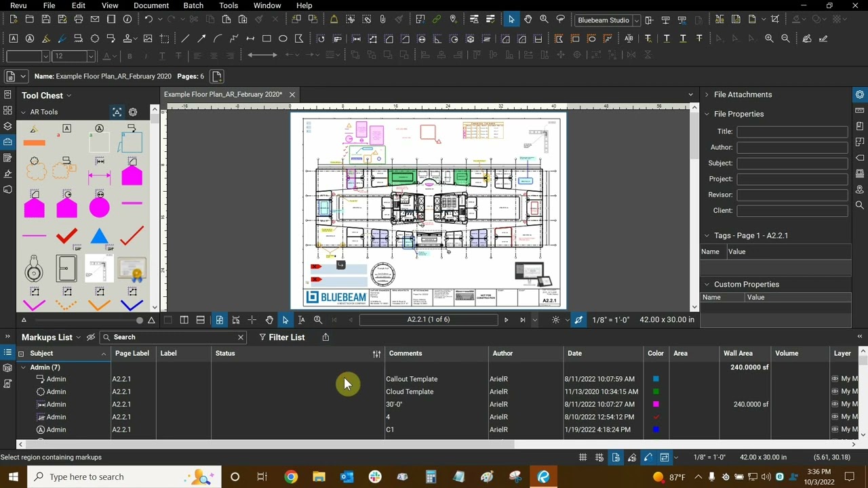This screenshot has width=868, height=488.
Task: Collapse the File Properties section
Action: click(x=707, y=114)
